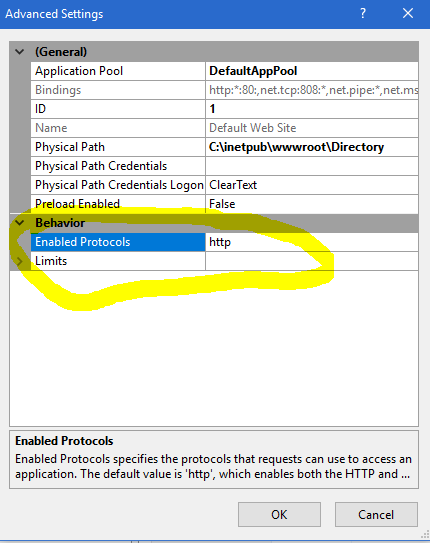Open the ClearText logon type value

pos(312,185)
